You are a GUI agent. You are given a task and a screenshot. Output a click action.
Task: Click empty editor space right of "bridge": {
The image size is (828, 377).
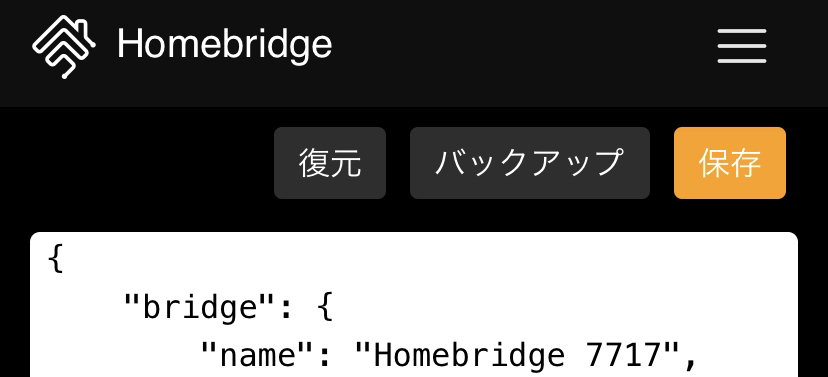click(x=560, y=307)
